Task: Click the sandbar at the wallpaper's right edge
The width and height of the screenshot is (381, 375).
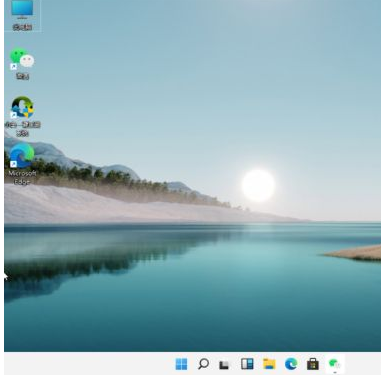Action: point(354,253)
